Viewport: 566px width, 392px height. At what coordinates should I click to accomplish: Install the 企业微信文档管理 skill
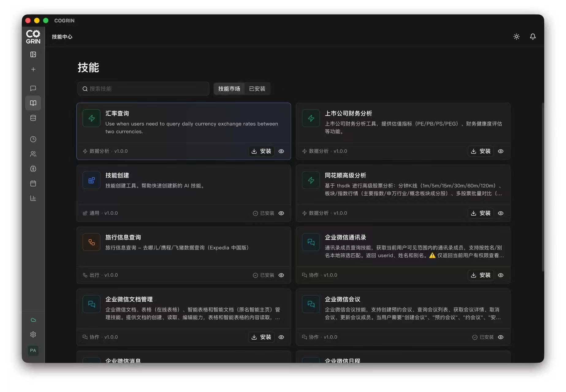click(x=261, y=337)
